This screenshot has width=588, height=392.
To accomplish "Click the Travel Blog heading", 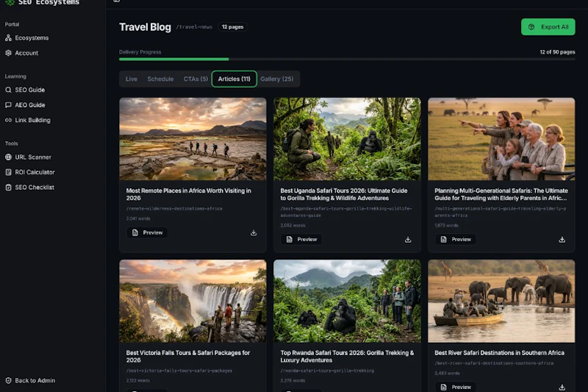I will tap(145, 27).
